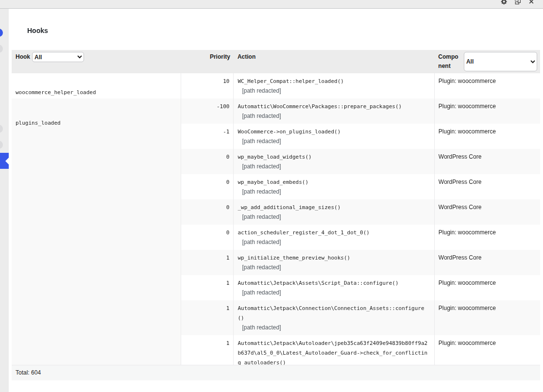Click the Latest_Autoloader_Guard action text
The height and width of the screenshot is (392, 543).
click(332, 353)
